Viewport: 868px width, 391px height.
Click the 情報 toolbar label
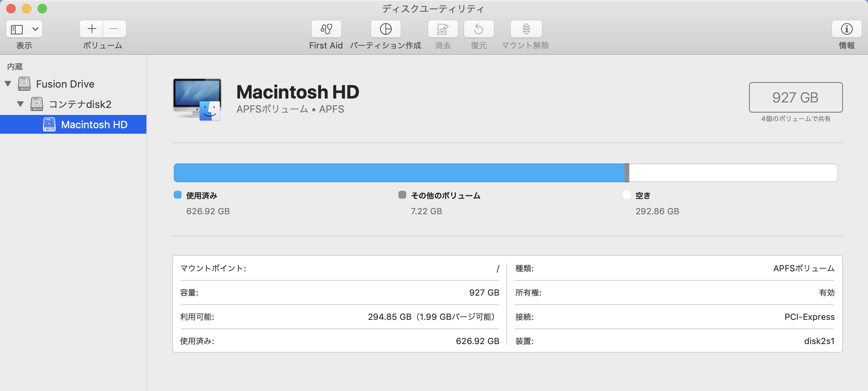click(x=847, y=45)
